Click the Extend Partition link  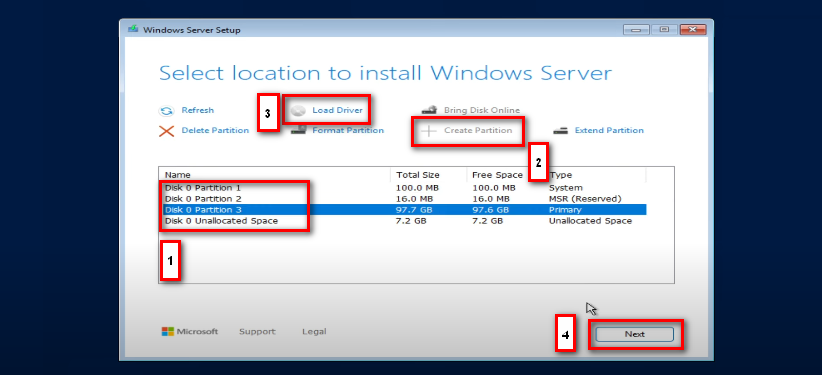pos(609,130)
